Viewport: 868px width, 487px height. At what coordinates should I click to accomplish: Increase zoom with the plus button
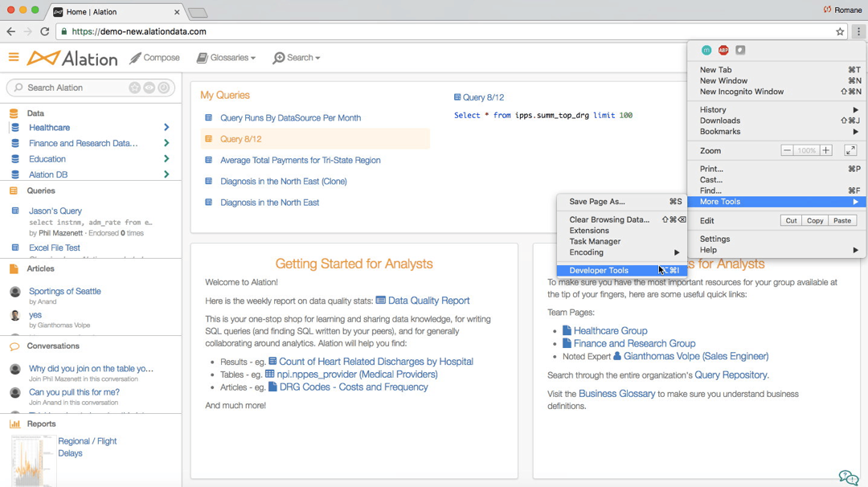(826, 150)
